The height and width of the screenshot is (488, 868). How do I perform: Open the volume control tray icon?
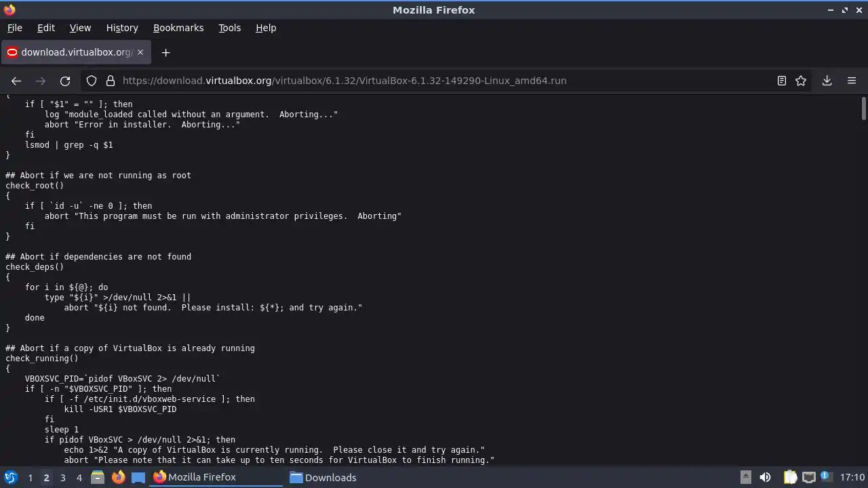[x=765, y=477]
